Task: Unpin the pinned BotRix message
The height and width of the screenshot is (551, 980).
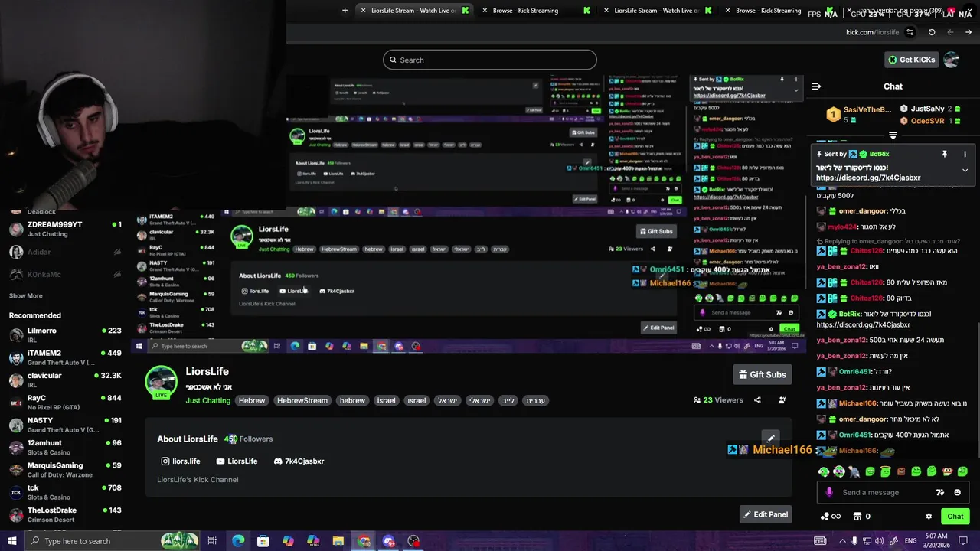Action: tap(945, 154)
